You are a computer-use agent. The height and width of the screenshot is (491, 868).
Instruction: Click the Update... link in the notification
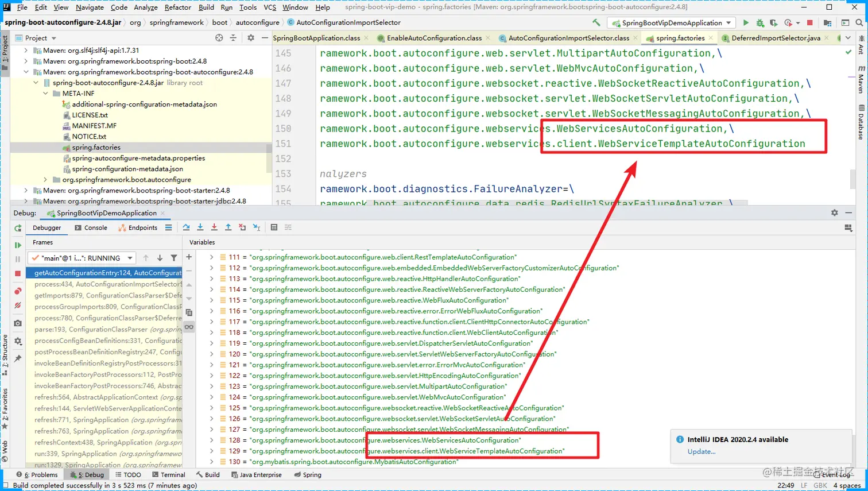point(702,452)
